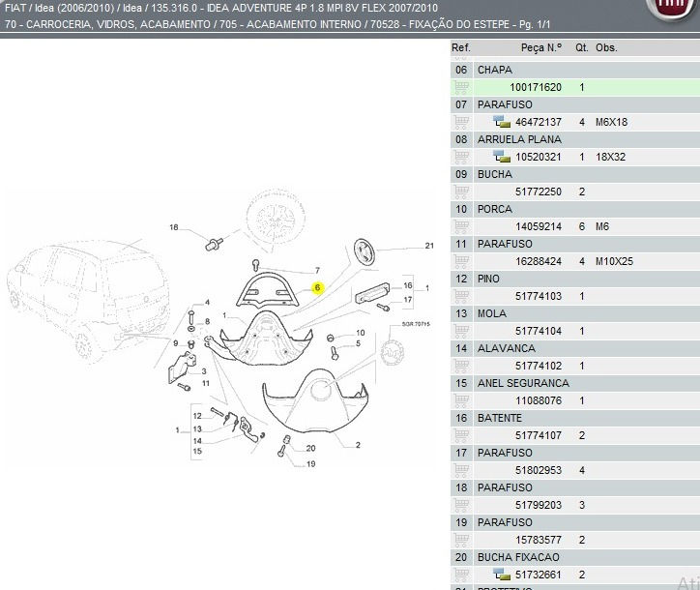Select callout 21 in the diagram
This screenshot has height=590, width=700.
coord(429,246)
